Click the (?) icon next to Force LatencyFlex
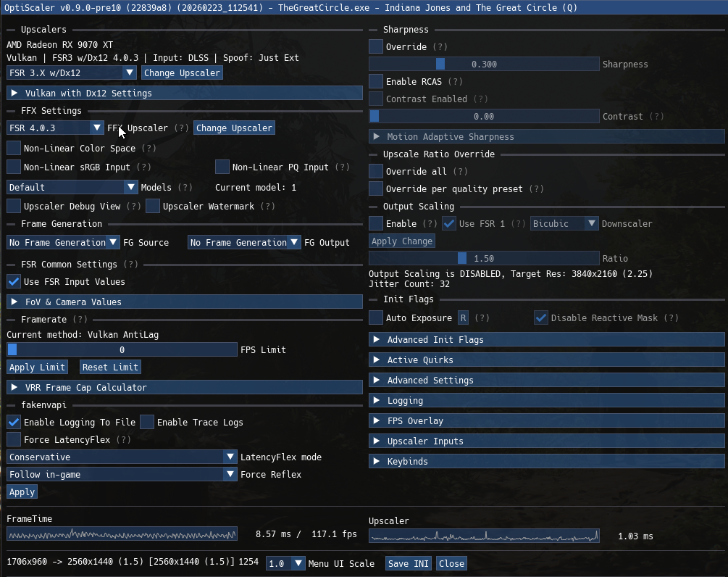The width and height of the screenshot is (728, 577). coord(124,439)
